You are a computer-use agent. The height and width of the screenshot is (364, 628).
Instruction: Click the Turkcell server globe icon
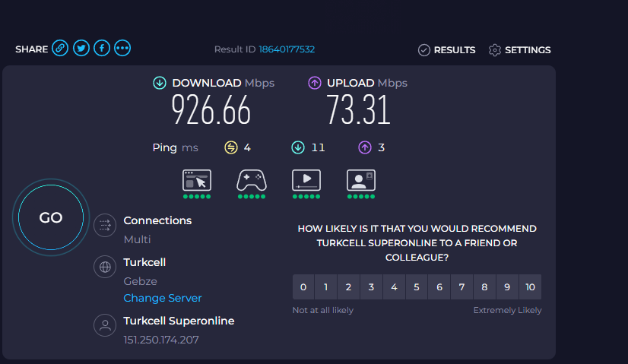pos(105,267)
